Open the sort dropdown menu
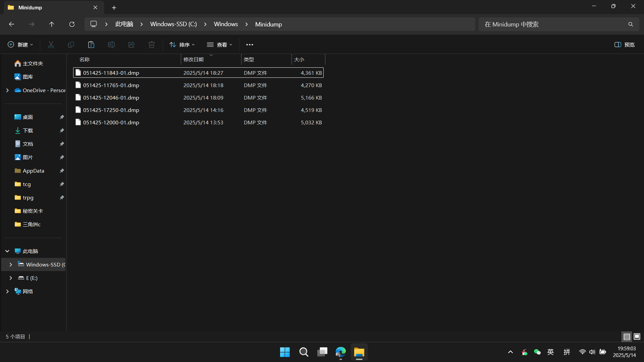 [x=182, y=45]
